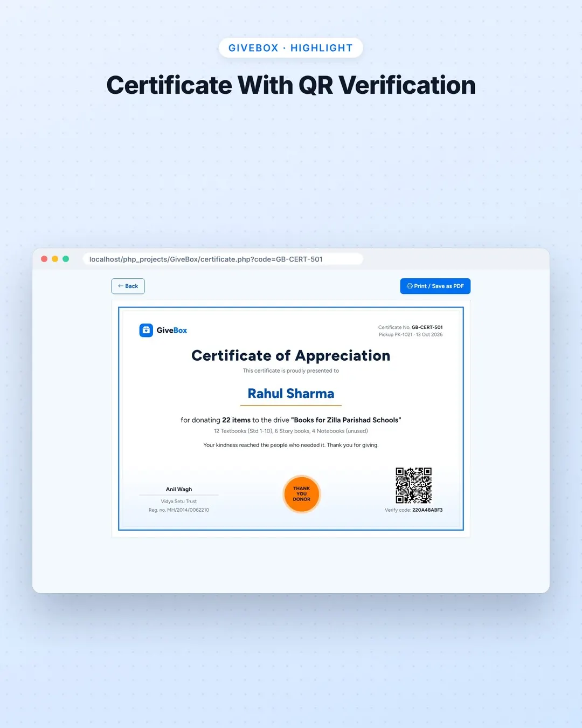582x728 pixels.
Task: Click certificate number GB-CERT-501
Action: 427,327
